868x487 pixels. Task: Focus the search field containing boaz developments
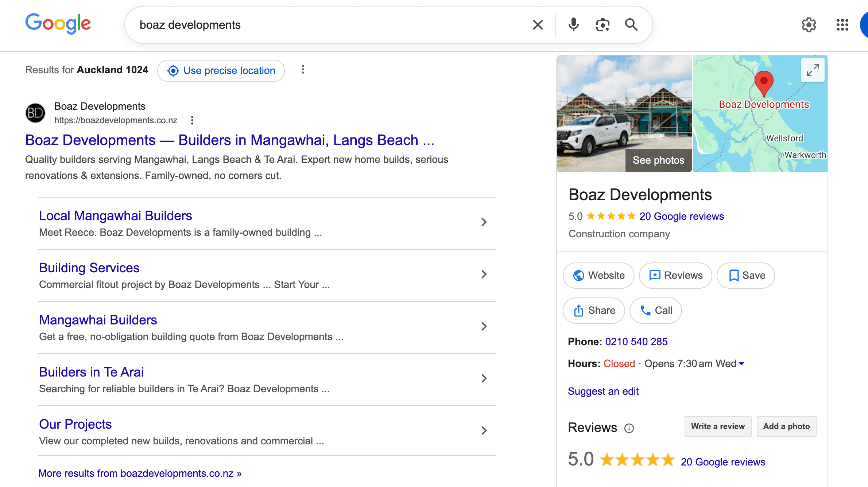[328, 25]
